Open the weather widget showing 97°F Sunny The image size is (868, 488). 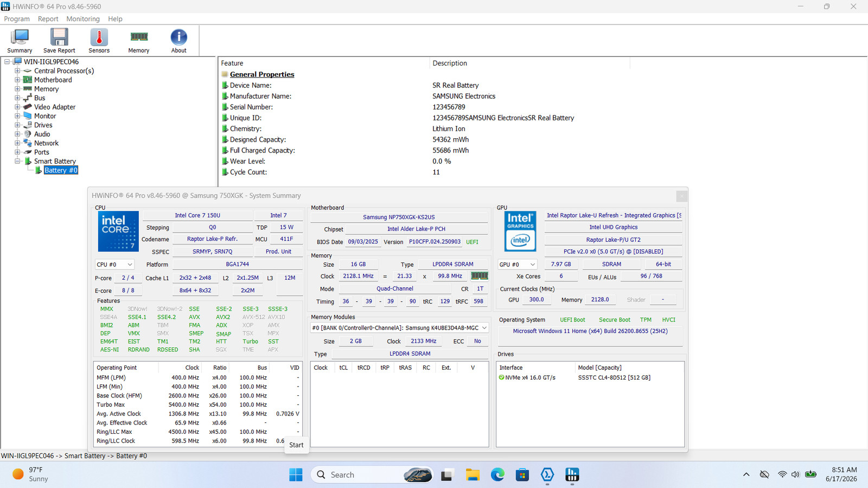pos(31,474)
